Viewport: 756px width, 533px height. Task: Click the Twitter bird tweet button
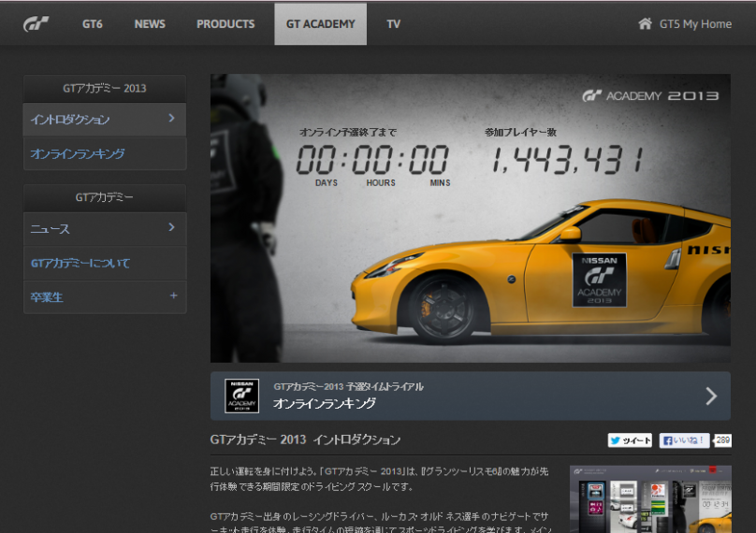[630, 440]
